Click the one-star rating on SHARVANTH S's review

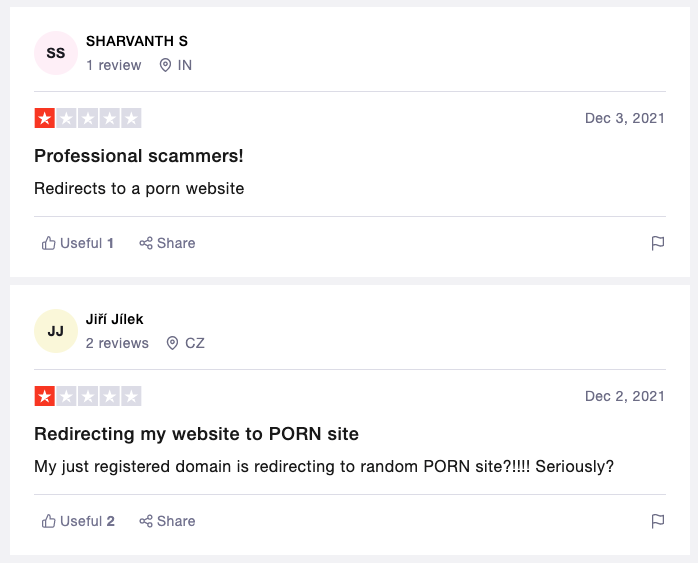click(45, 118)
